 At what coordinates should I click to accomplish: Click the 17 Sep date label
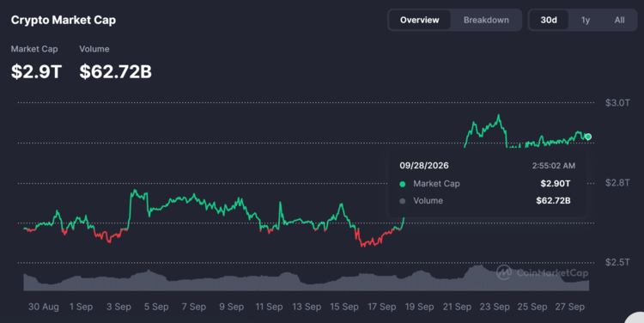pyautogui.click(x=381, y=307)
